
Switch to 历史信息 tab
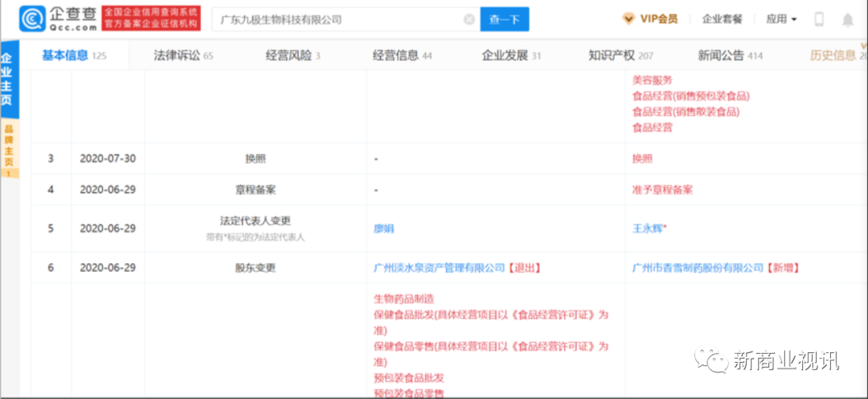(x=838, y=56)
